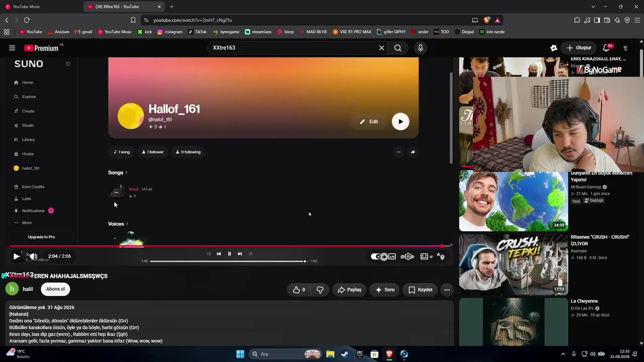Open the Suno profile more options
The width and height of the screenshot is (644, 362).
tap(398, 152)
